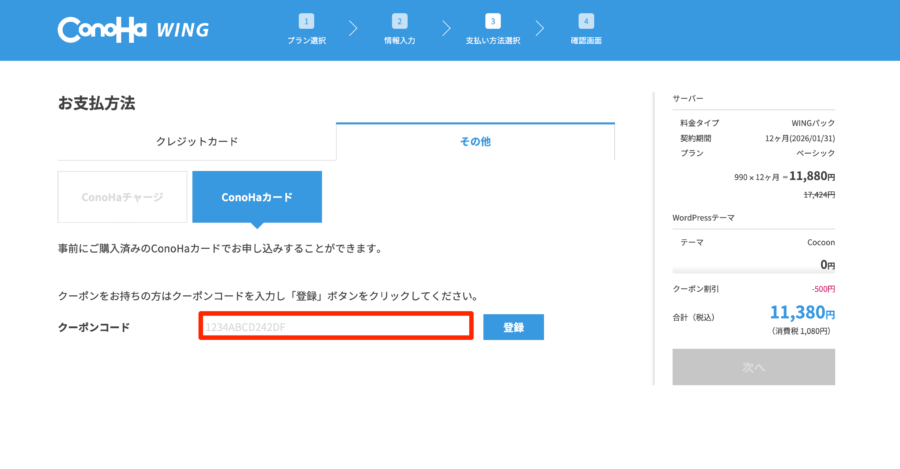Choose the ConoHaカード payment option
This screenshot has height=469, width=900.
[257, 197]
